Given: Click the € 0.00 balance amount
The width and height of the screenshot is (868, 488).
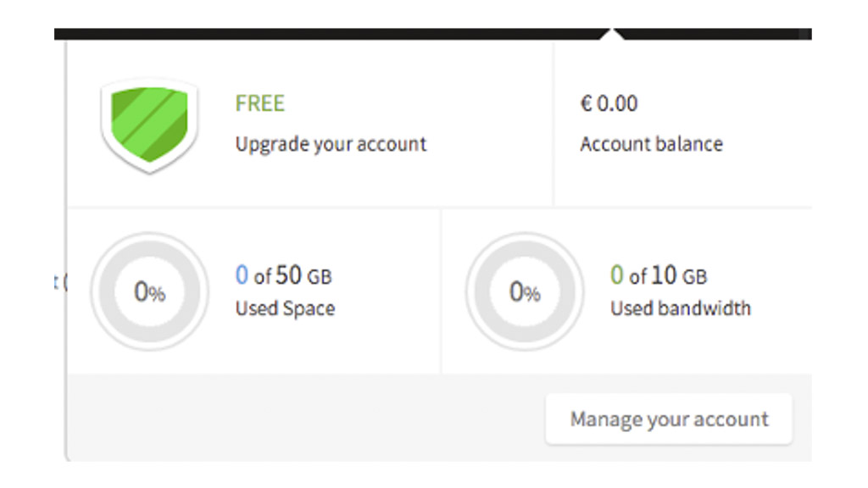Looking at the screenshot, I should pyautogui.click(x=609, y=104).
